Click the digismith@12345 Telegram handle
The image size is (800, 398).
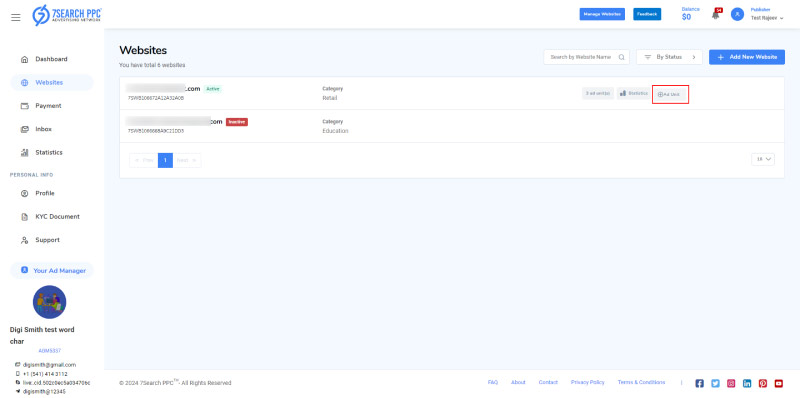point(44,392)
